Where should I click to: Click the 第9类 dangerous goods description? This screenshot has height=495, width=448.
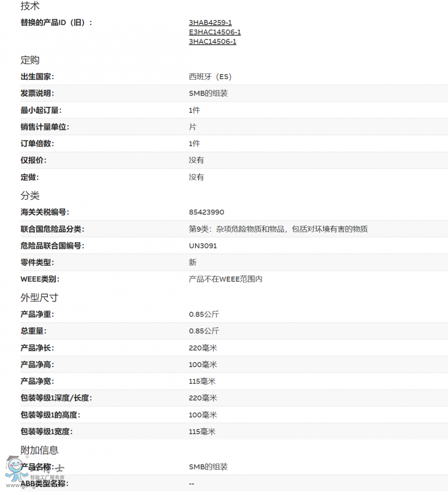coord(278,229)
